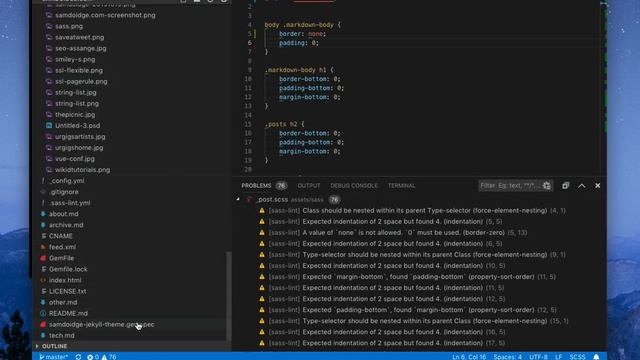This screenshot has width=640, height=360.
Task: Click the markdown icon beside tech.md
Action: tap(43, 335)
